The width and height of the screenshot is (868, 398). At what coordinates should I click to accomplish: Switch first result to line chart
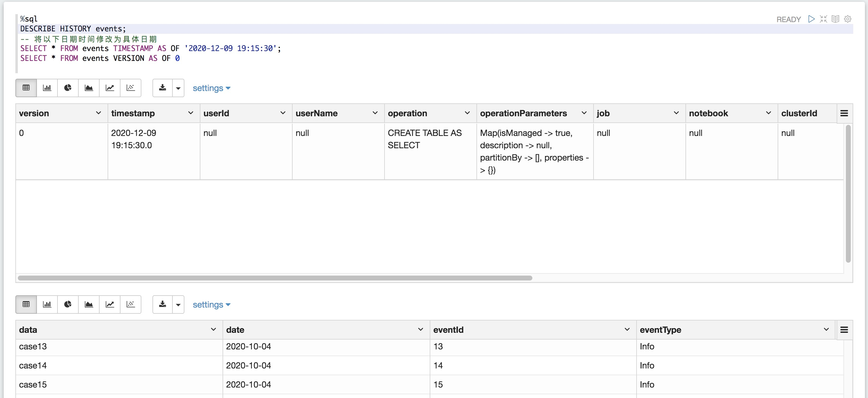[109, 88]
